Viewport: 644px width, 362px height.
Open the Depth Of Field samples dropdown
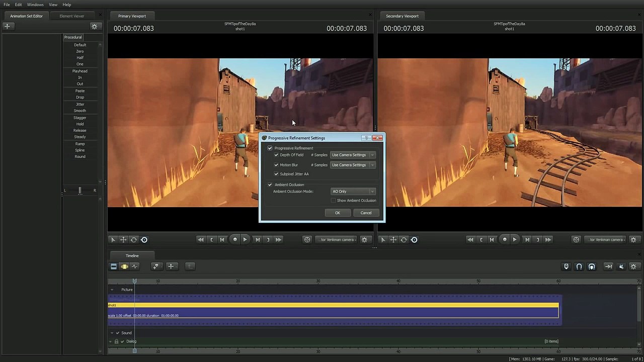coord(353,155)
